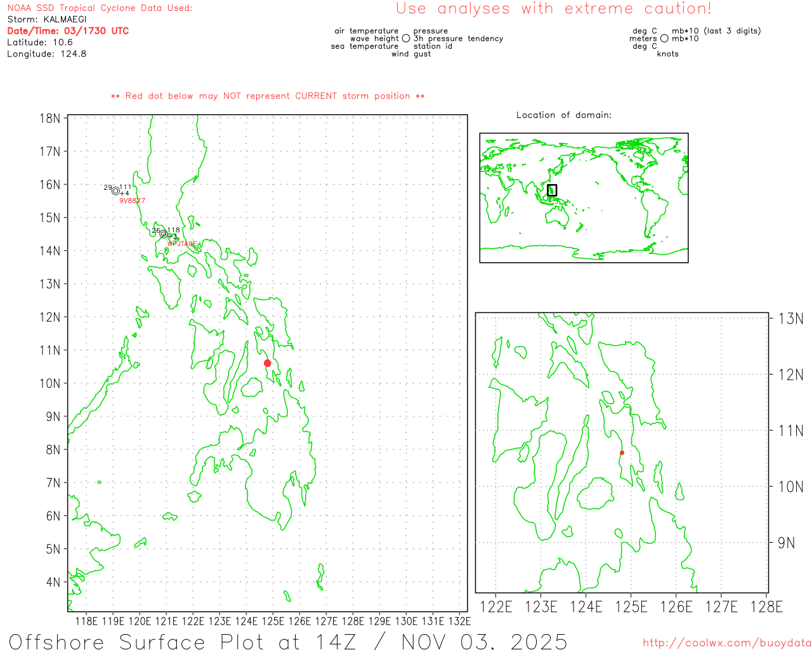Screen dimensions: 812x650
Task: Click the red station ID label 9V8827
Action: tap(132, 201)
